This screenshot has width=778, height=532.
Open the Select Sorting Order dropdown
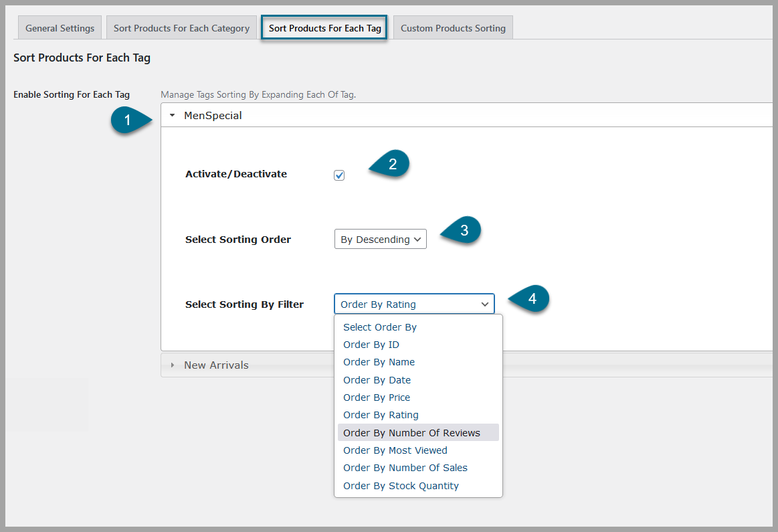pos(380,240)
